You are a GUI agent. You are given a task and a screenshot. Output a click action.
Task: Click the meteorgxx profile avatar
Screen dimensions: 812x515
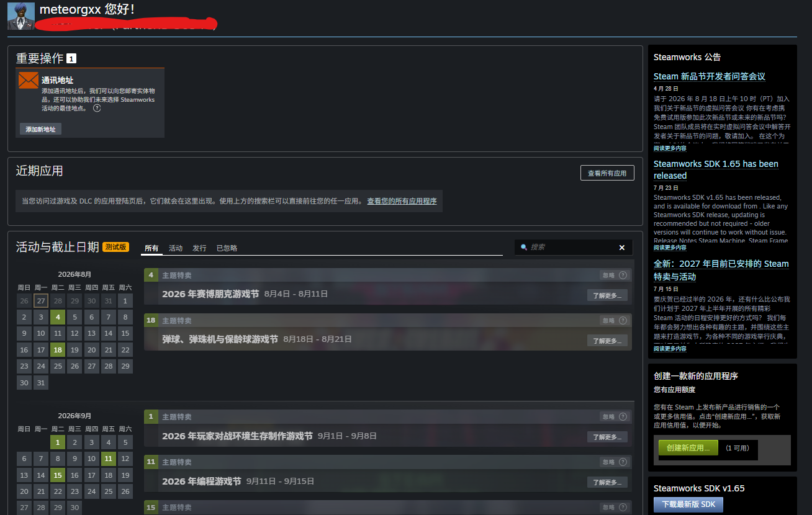point(20,16)
